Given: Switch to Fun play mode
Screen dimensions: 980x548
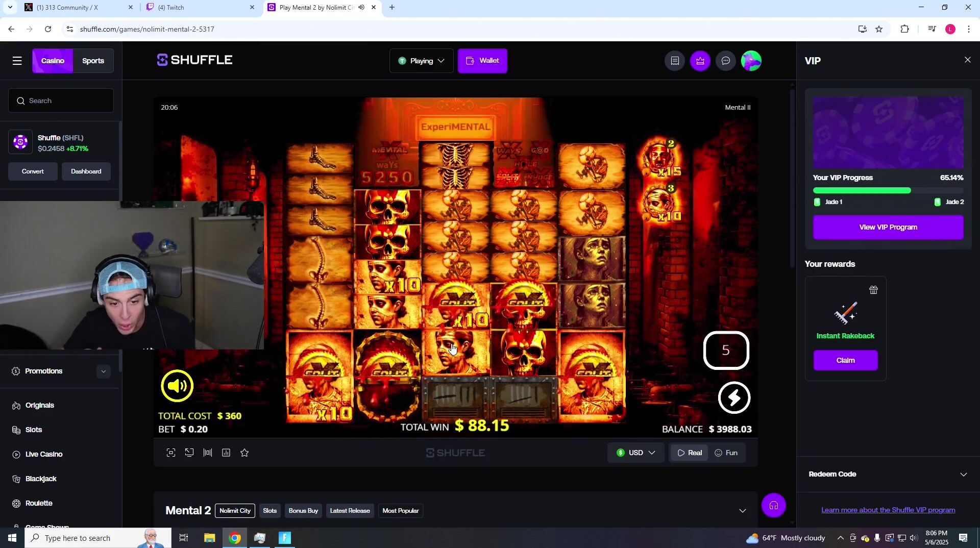Looking at the screenshot, I should click(726, 453).
